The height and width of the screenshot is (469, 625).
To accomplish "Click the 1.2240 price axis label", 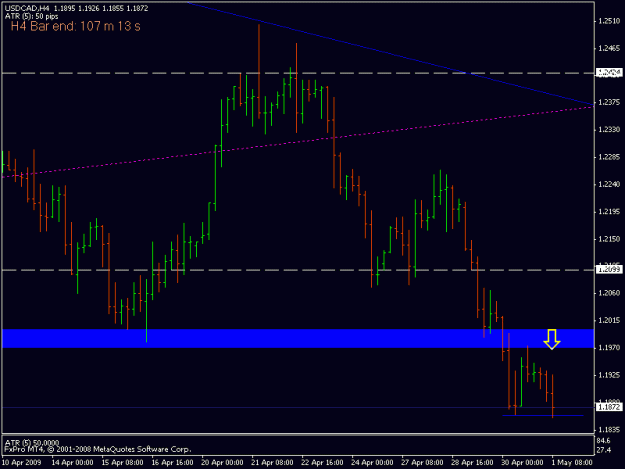I will (609, 184).
